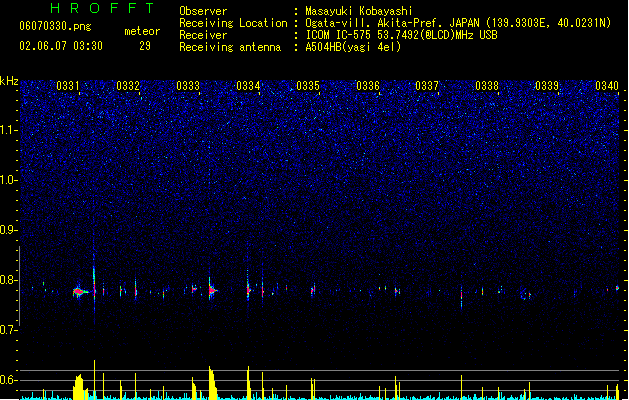Click the tall yellow intensity peak after 0333

point(212,383)
